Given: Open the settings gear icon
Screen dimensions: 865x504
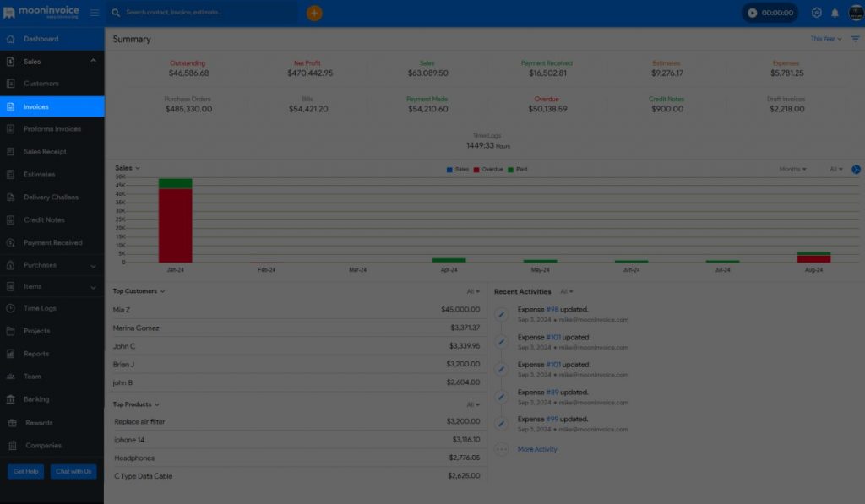Looking at the screenshot, I should pos(816,13).
